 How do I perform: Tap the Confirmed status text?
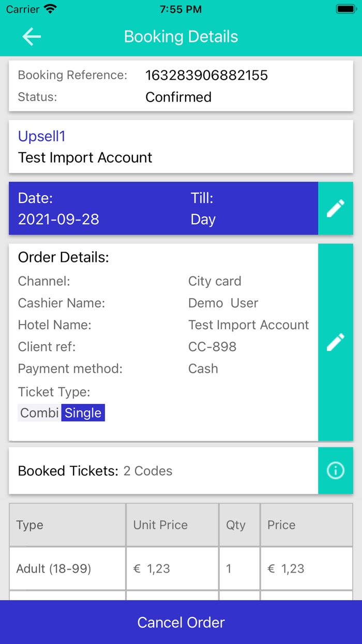coord(178,97)
